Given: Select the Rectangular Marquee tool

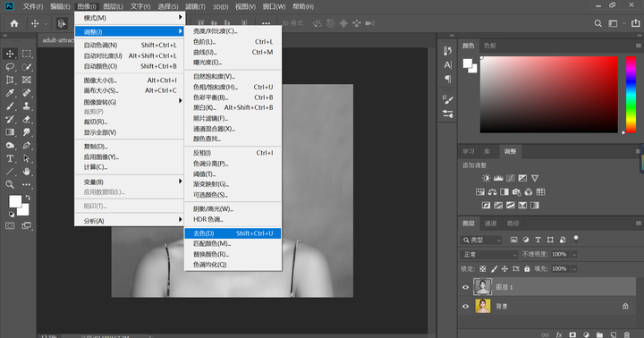Looking at the screenshot, I should [27, 54].
